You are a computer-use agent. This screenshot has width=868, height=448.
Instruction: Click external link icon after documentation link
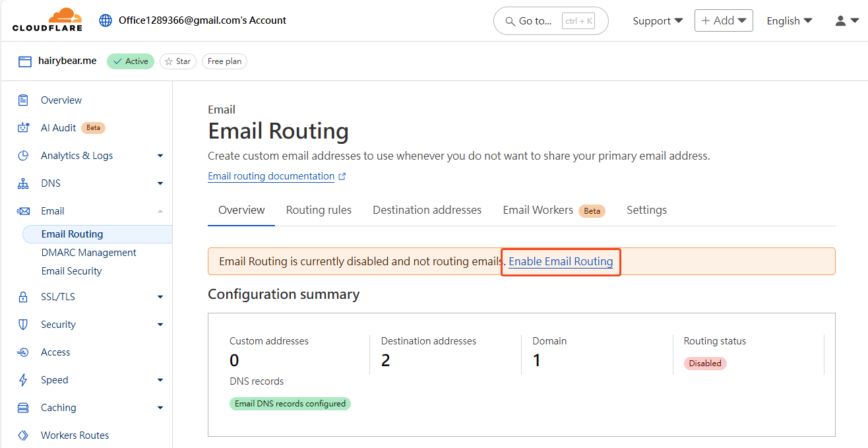click(342, 177)
